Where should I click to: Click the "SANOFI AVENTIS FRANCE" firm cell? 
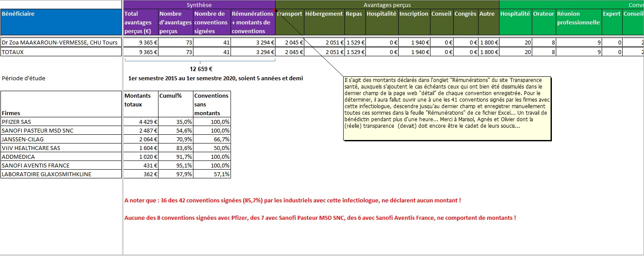(61, 165)
